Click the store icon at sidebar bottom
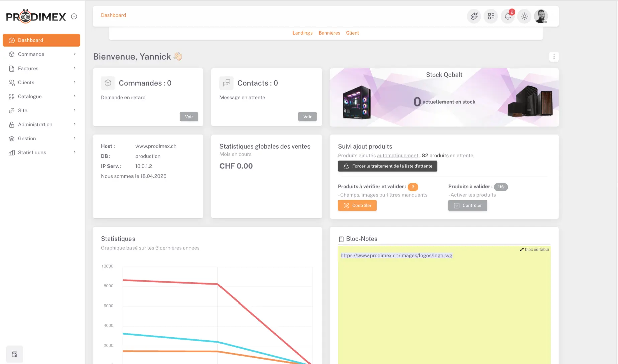Image resolution: width=618 pixels, height=364 pixels. 15,354
